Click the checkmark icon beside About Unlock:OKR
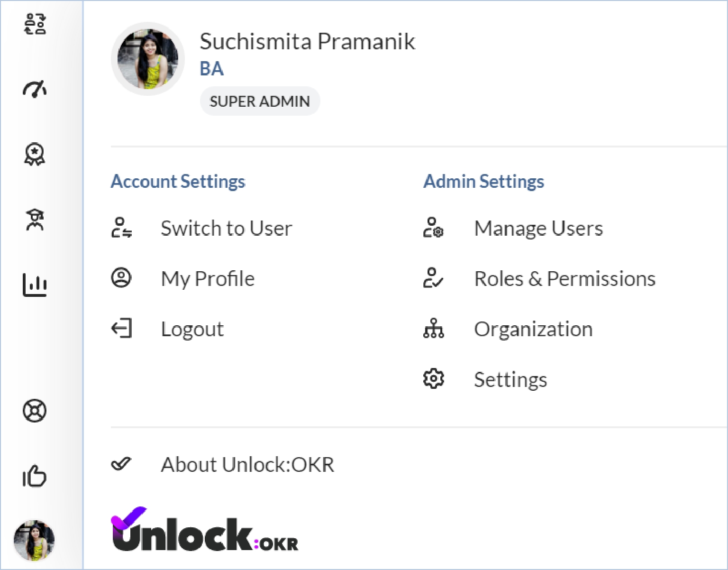728x570 pixels. coord(121,464)
